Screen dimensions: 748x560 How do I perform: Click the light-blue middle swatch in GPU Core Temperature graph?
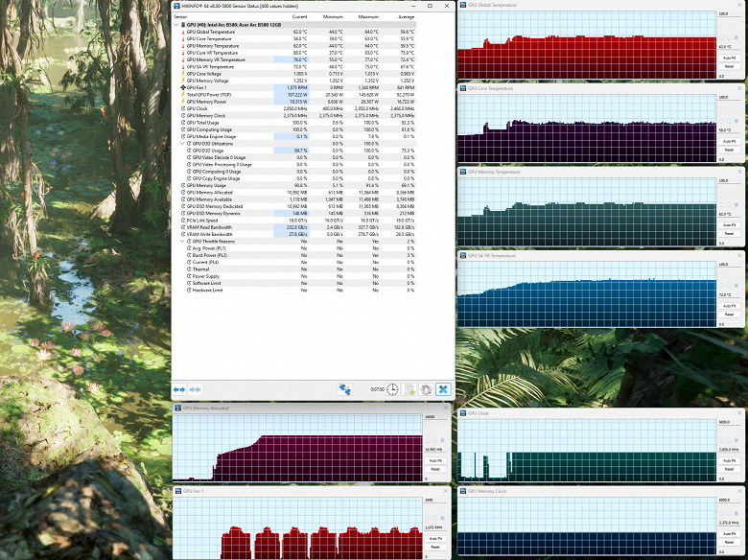point(729,121)
